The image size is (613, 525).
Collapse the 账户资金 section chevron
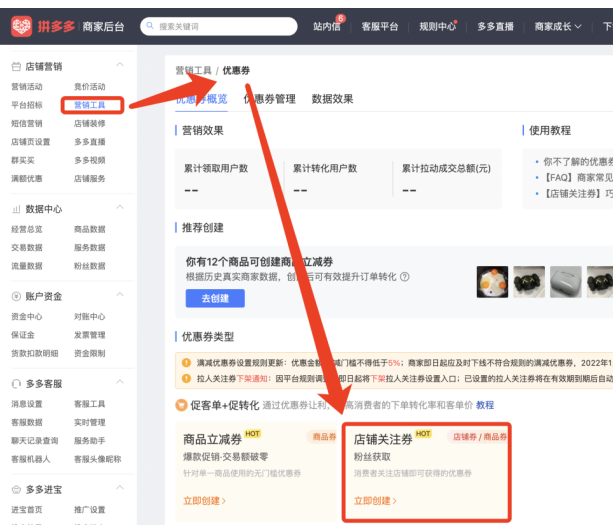coord(120,294)
